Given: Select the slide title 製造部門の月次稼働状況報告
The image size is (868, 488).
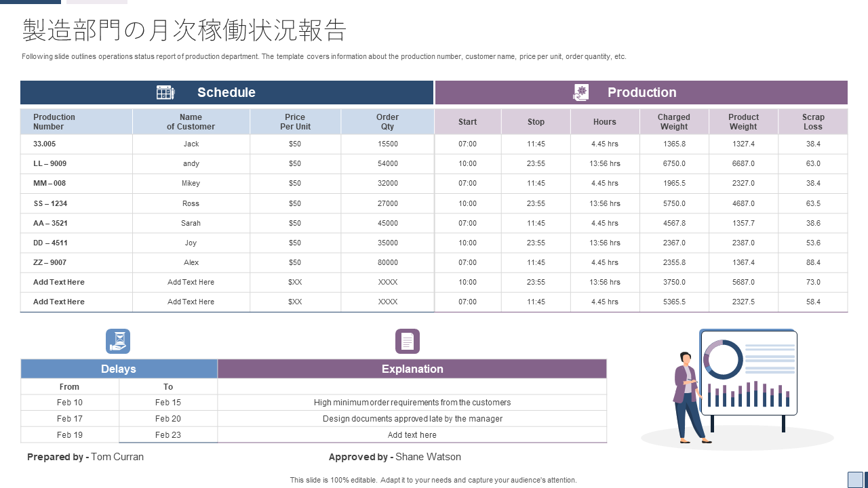Looking at the screenshot, I should 184,30.
